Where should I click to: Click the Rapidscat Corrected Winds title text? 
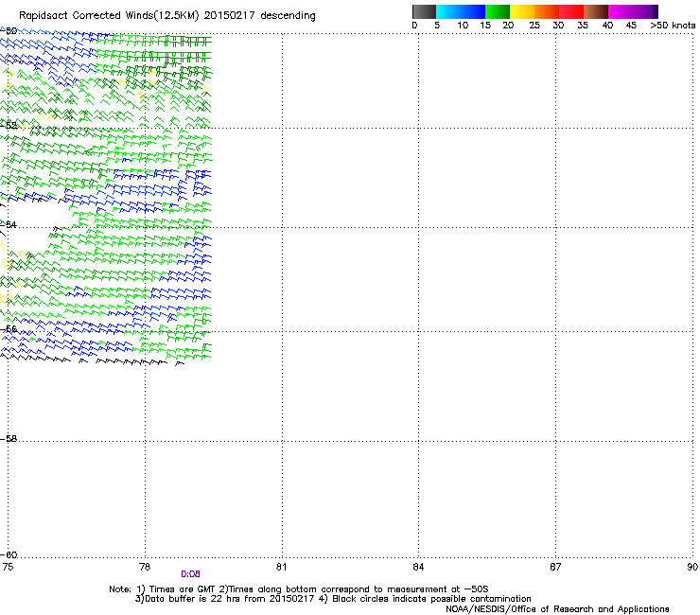[167, 15]
